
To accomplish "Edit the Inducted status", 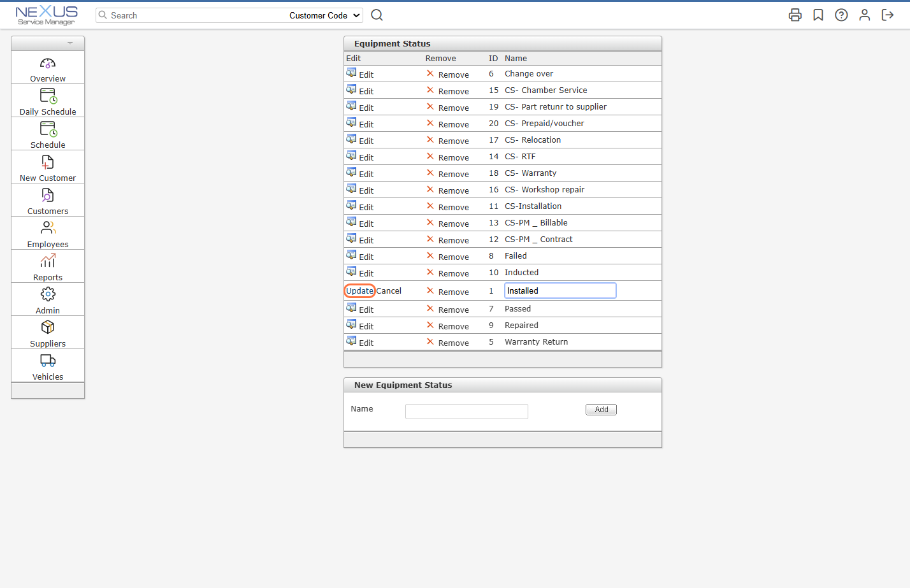I will pyautogui.click(x=360, y=273).
